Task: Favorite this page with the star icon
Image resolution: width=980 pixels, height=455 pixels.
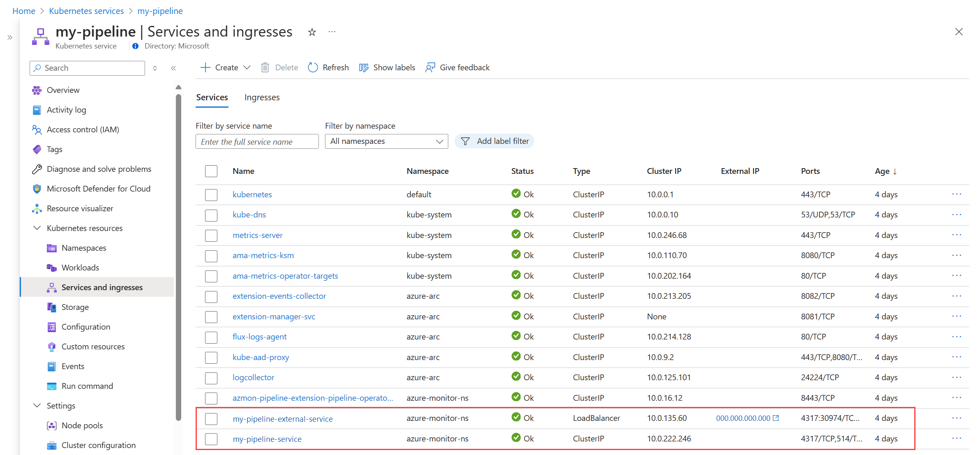Action: [312, 32]
